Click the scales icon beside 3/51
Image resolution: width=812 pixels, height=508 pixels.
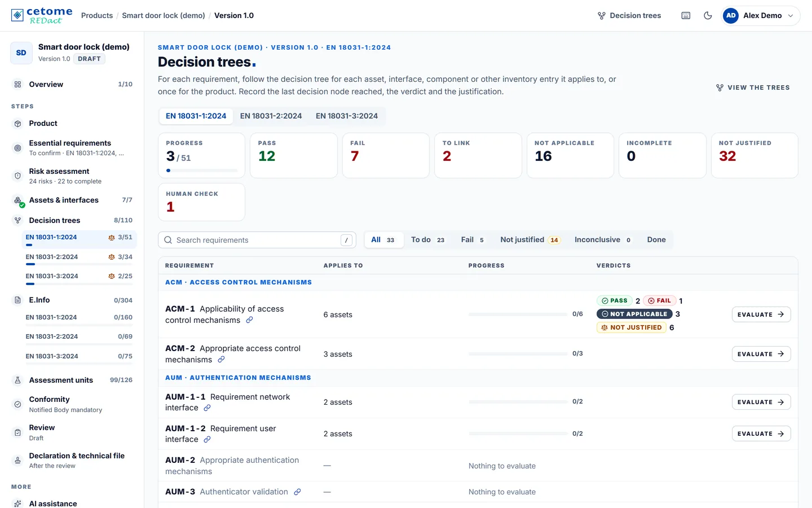112,238
